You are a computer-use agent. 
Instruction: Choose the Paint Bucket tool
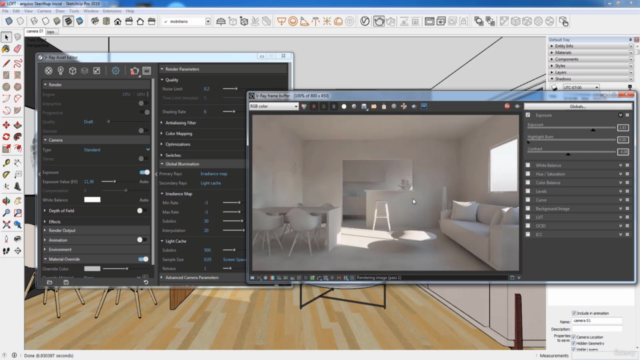pyautogui.click(x=6, y=49)
